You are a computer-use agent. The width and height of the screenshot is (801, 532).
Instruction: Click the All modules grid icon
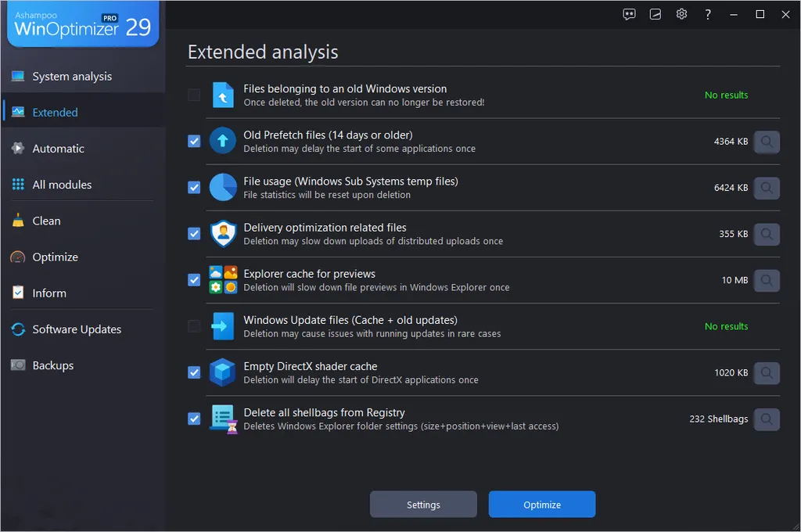[x=18, y=184]
